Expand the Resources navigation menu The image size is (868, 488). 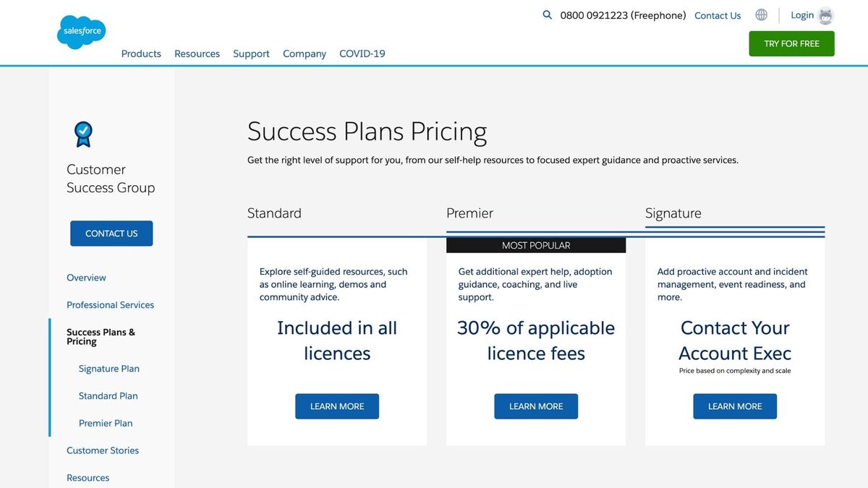tap(197, 53)
